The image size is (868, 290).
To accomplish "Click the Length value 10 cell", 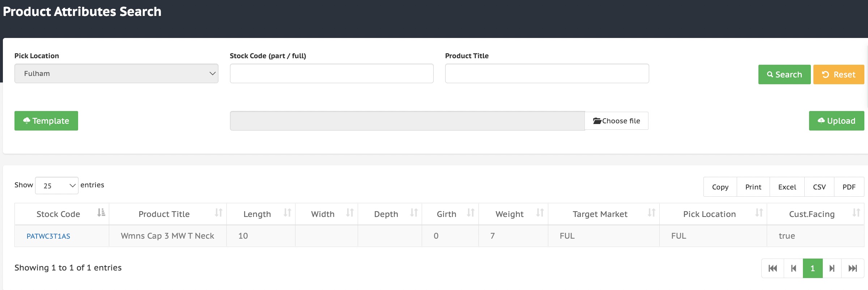I will (261, 236).
